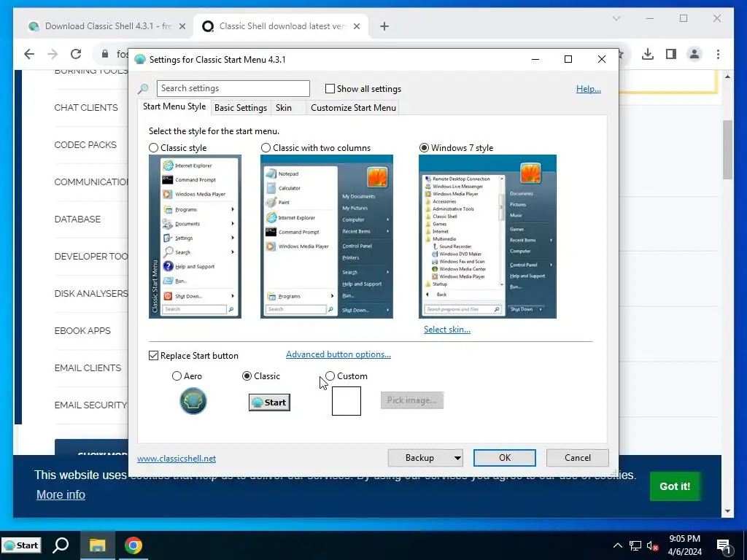Select Classic with two columns
This screenshot has height=560, width=747.
[x=266, y=147]
